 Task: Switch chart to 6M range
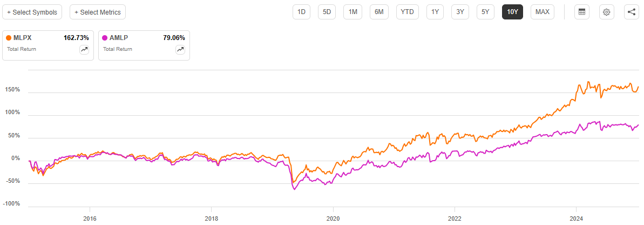(x=379, y=12)
